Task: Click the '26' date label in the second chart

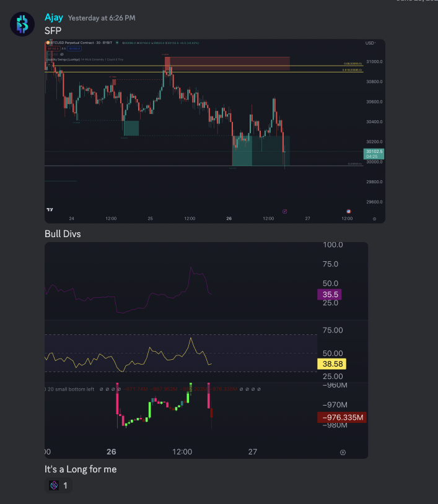Action: [x=112, y=452]
